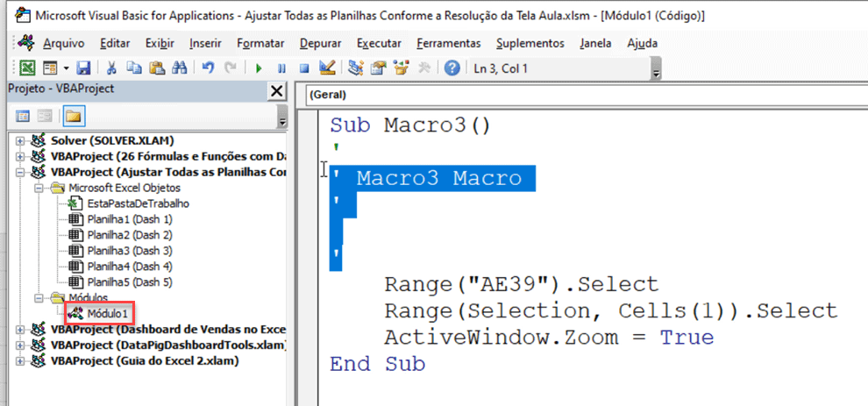Viewport: 868px width, 406px height.
Task: Click the Cut scissors icon
Action: pyautogui.click(x=112, y=68)
